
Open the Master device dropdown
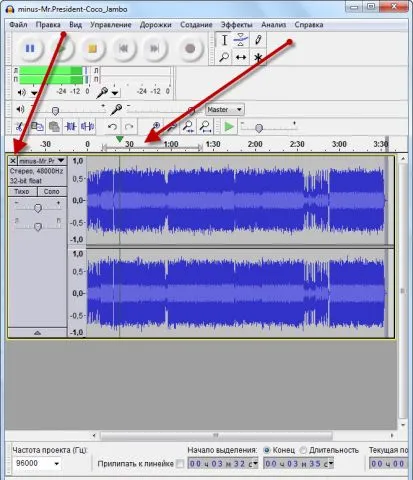[x=225, y=110]
